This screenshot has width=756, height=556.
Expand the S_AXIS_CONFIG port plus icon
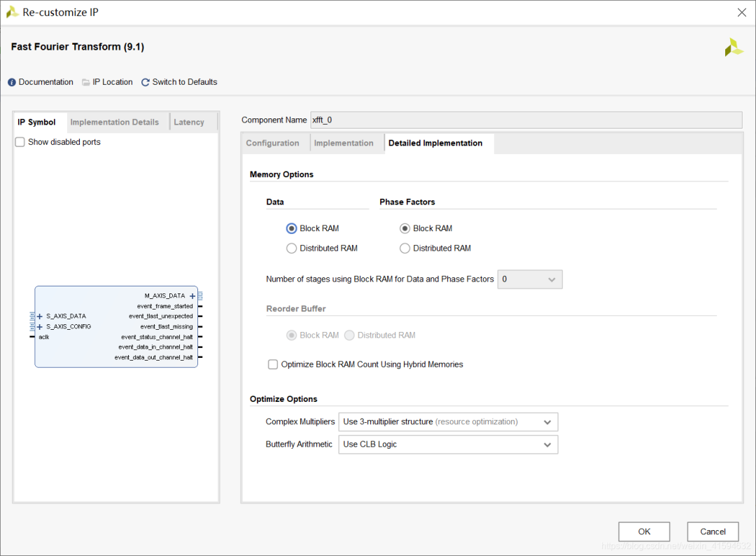pyautogui.click(x=40, y=327)
